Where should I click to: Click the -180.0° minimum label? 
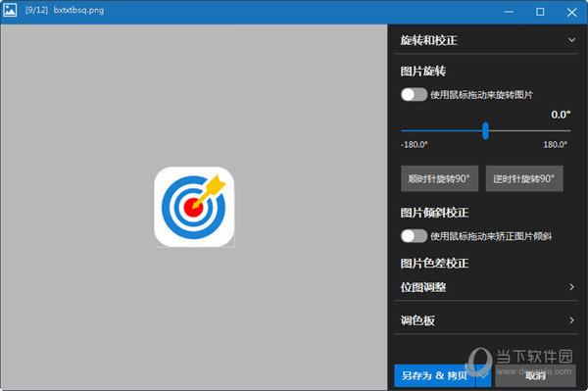(414, 145)
